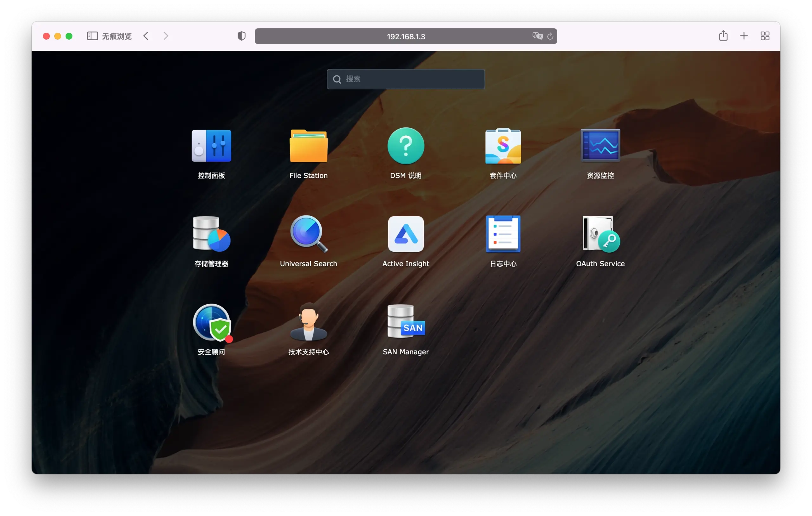
Task: Open the Share menu
Action: pos(723,35)
